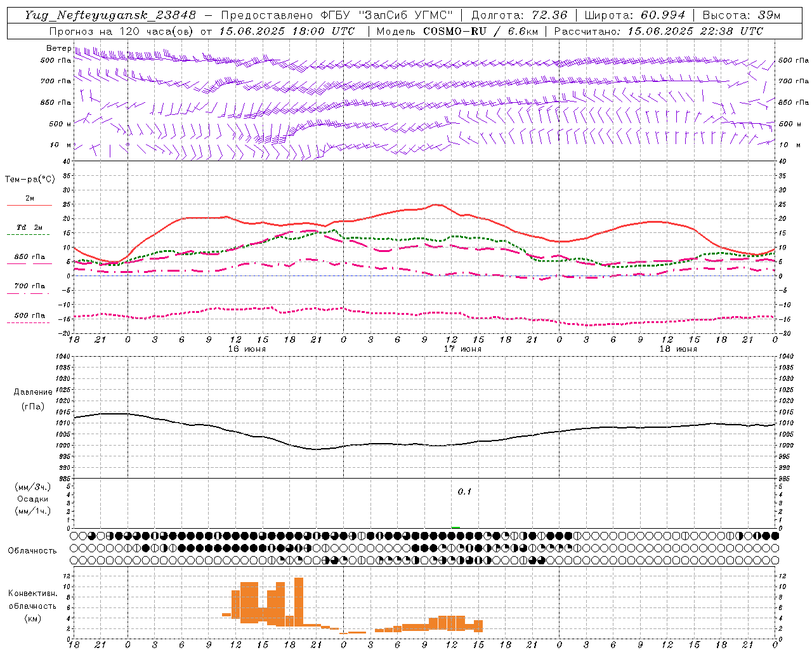Click the red solid '2м' legend line
Screen dimensions: 812x650
coord(29,206)
